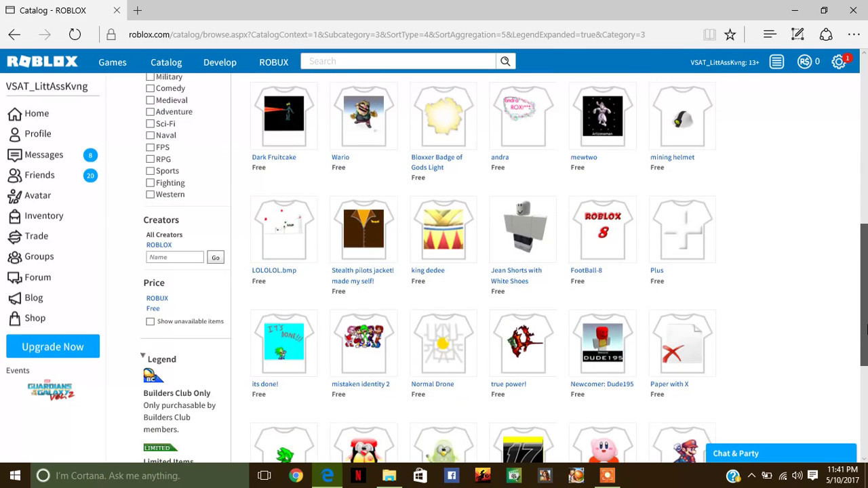Open the Windows Start menu
Image resolution: width=868 pixels, height=488 pixels.
[x=15, y=476]
